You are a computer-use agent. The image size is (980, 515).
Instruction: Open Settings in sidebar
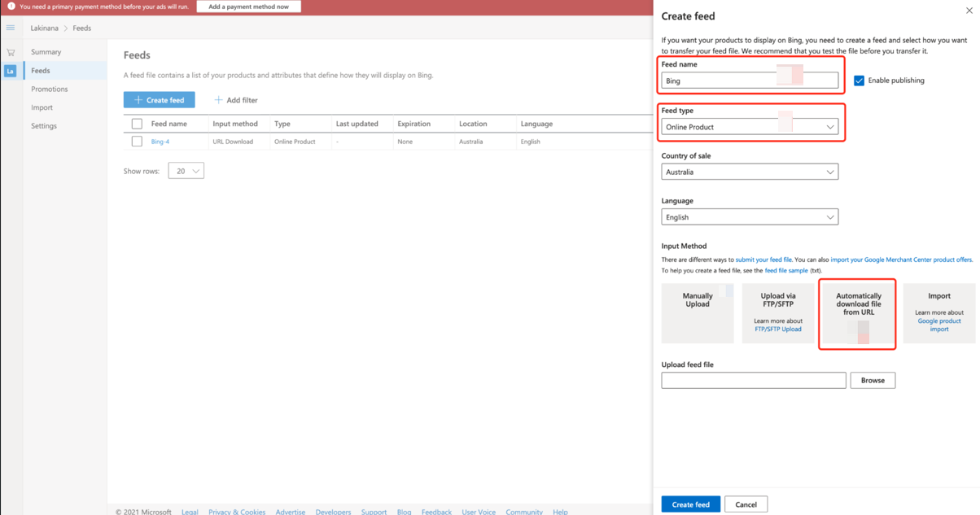pos(44,126)
